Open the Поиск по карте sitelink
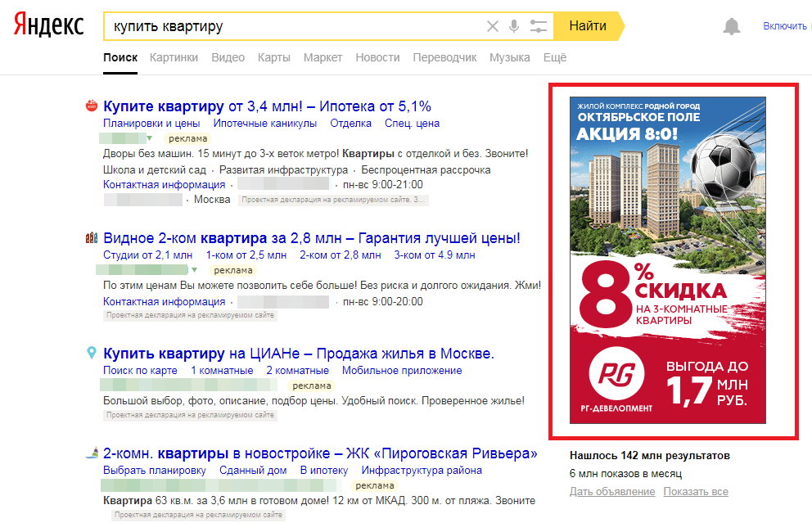Image resolution: width=812 pixels, height=532 pixels. [x=140, y=371]
